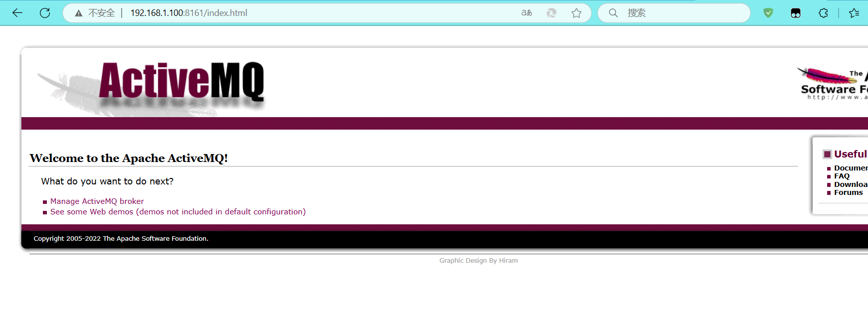This screenshot has width=868, height=333.
Task: Open the Forums link in sidebar
Action: tap(848, 192)
